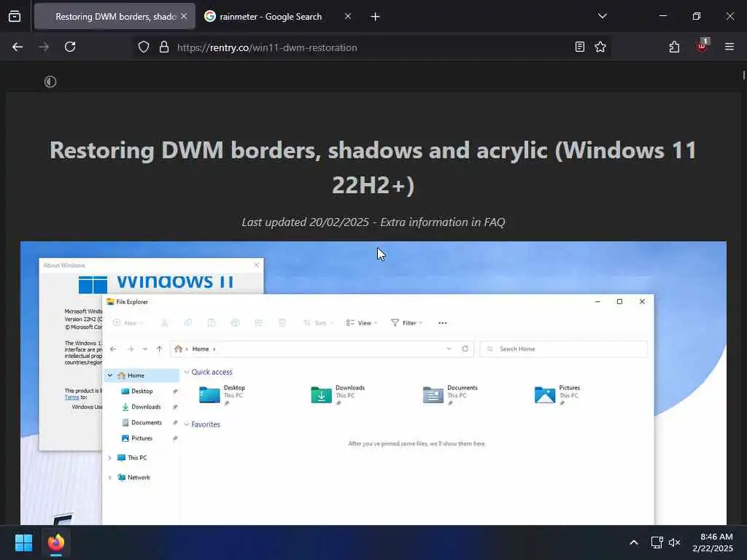The height and width of the screenshot is (560, 747).
Task: Open the Windows Start menu
Action: [23, 542]
